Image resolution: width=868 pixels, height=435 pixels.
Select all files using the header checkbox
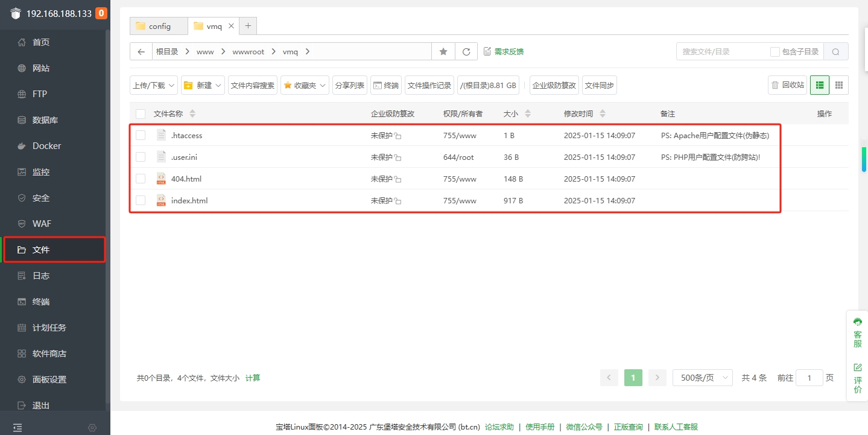[141, 113]
